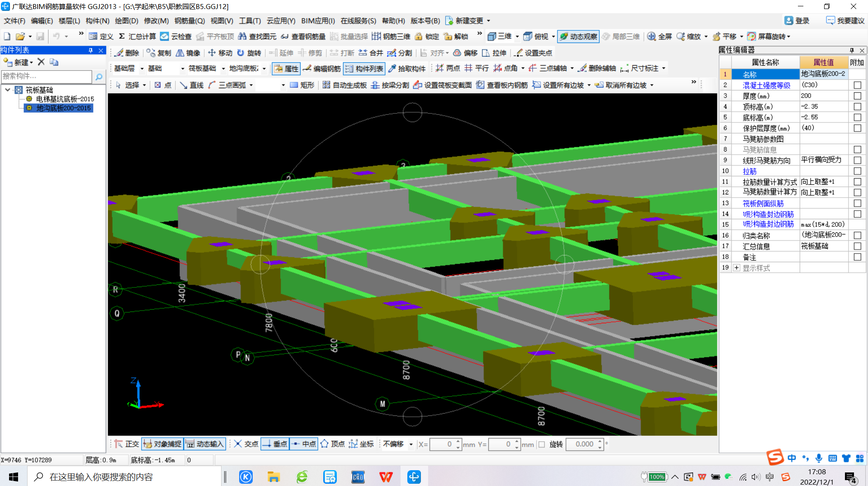Click 拾取构件 picker tool
The height and width of the screenshot is (486, 868).
[406, 68]
